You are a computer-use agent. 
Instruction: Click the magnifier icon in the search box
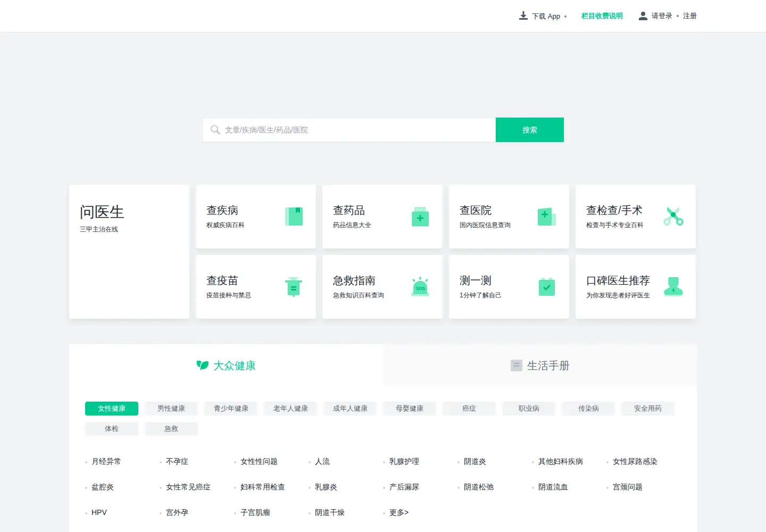point(215,130)
